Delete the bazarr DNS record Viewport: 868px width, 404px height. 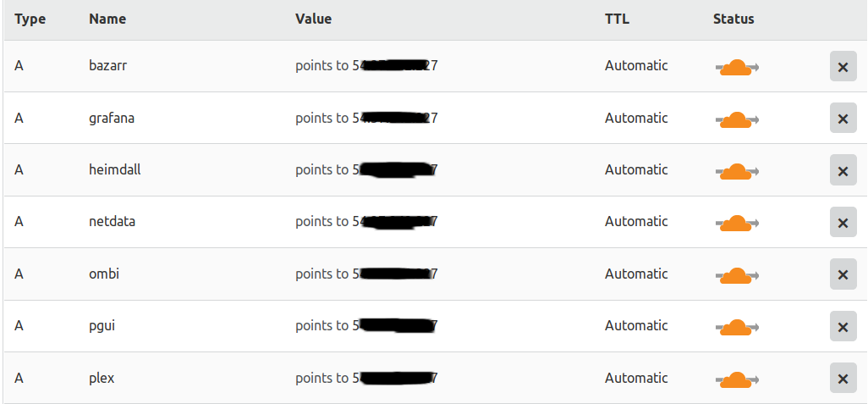(843, 67)
